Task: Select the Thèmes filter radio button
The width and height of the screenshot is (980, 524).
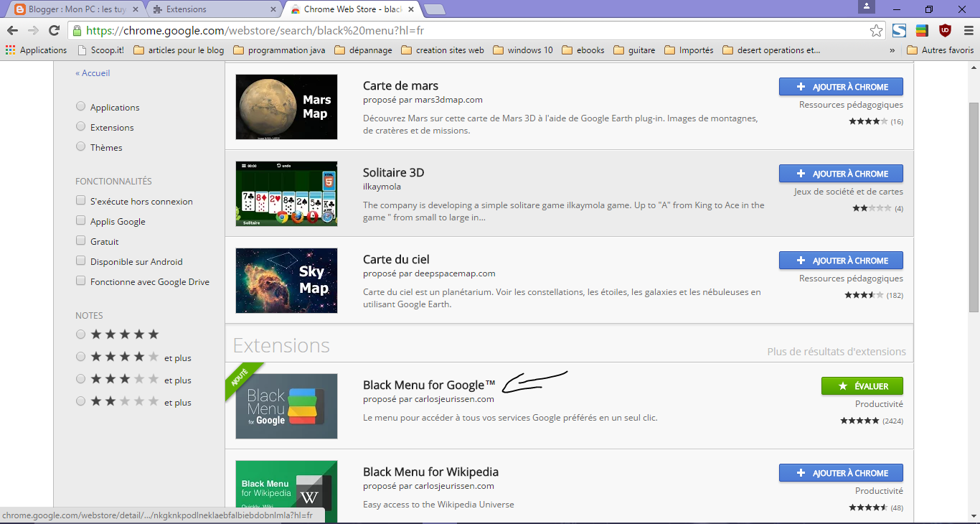Action: [80, 146]
